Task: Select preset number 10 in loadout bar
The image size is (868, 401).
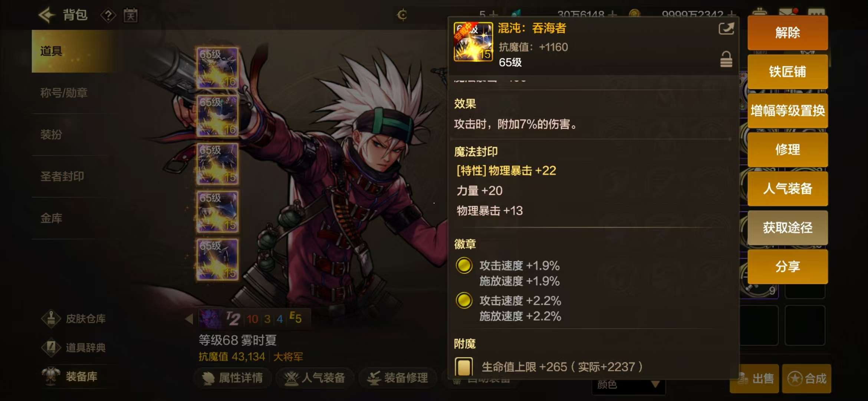Action: 252,319
